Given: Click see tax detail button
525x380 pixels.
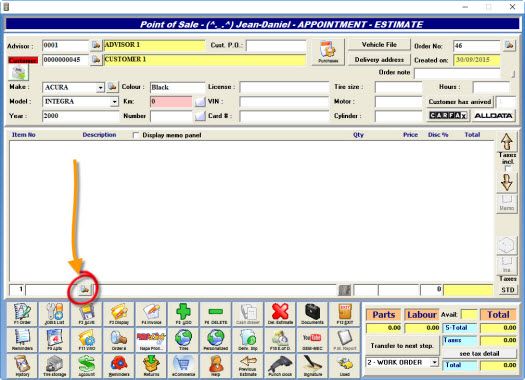Looking at the screenshot, I should click(x=479, y=354).
